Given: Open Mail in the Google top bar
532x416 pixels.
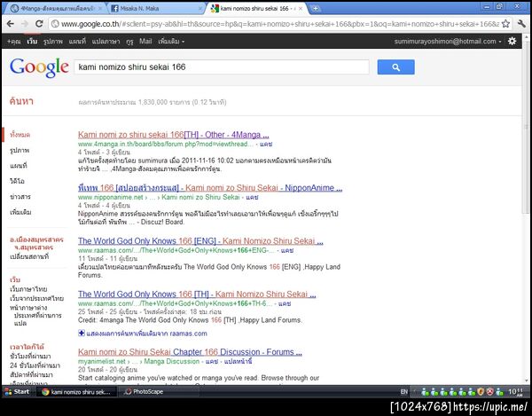Looking at the screenshot, I should 145,42.
